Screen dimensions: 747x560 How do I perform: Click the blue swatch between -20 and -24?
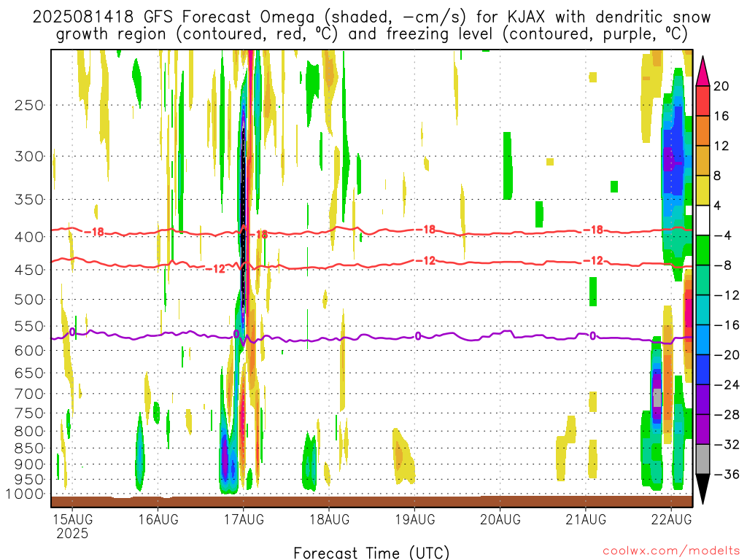point(703,370)
